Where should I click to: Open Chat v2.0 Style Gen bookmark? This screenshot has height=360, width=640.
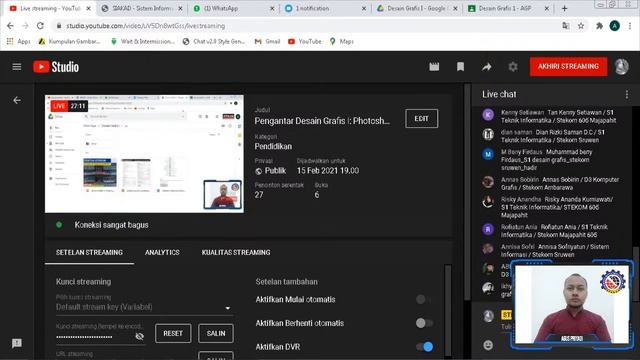214,41
